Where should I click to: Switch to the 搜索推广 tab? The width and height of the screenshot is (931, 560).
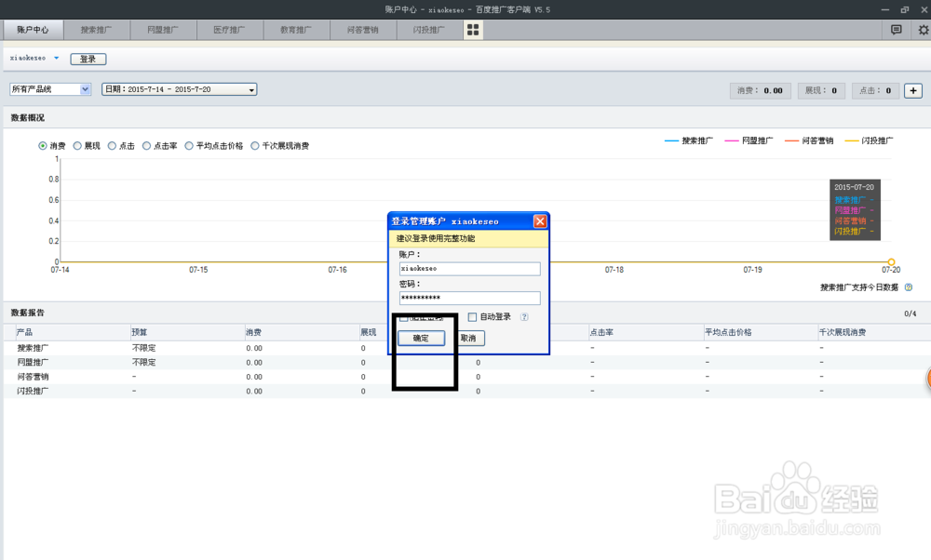(x=96, y=30)
